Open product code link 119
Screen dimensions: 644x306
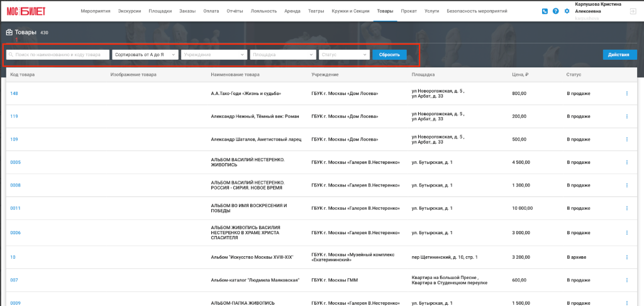(14, 116)
